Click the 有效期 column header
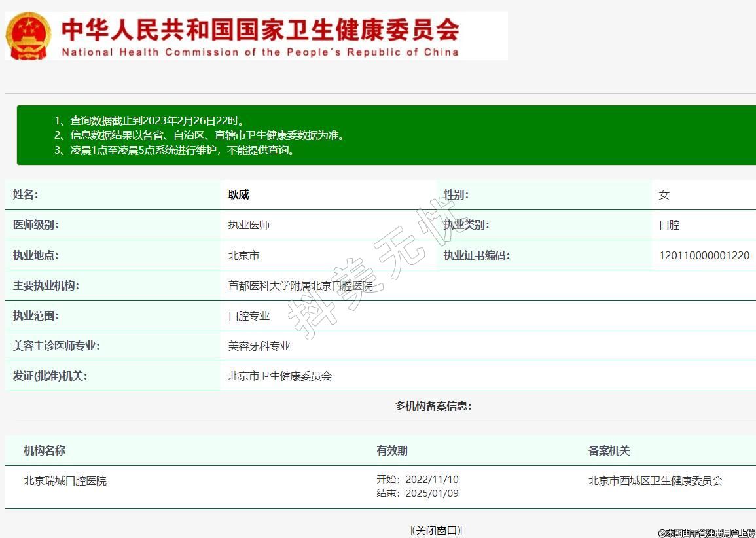This screenshot has width=756, height=538. point(391,450)
